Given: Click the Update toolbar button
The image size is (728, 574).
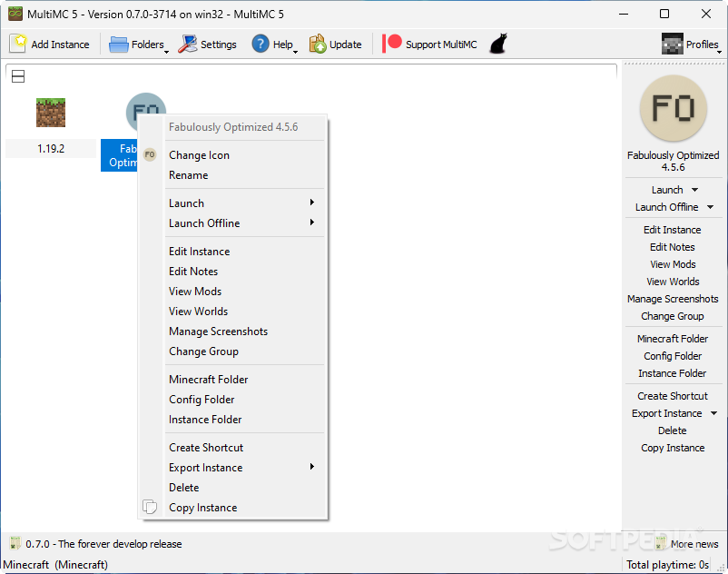Looking at the screenshot, I should pyautogui.click(x=335, y=45).
